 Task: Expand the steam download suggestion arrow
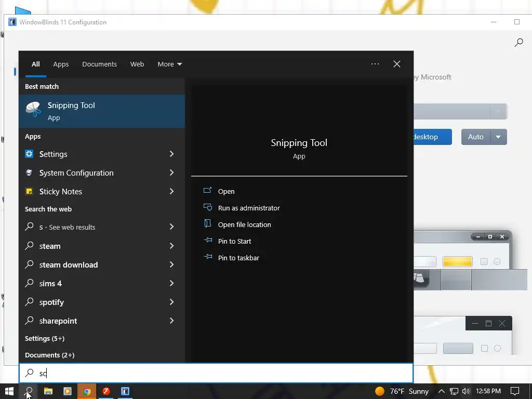(171, 264)
